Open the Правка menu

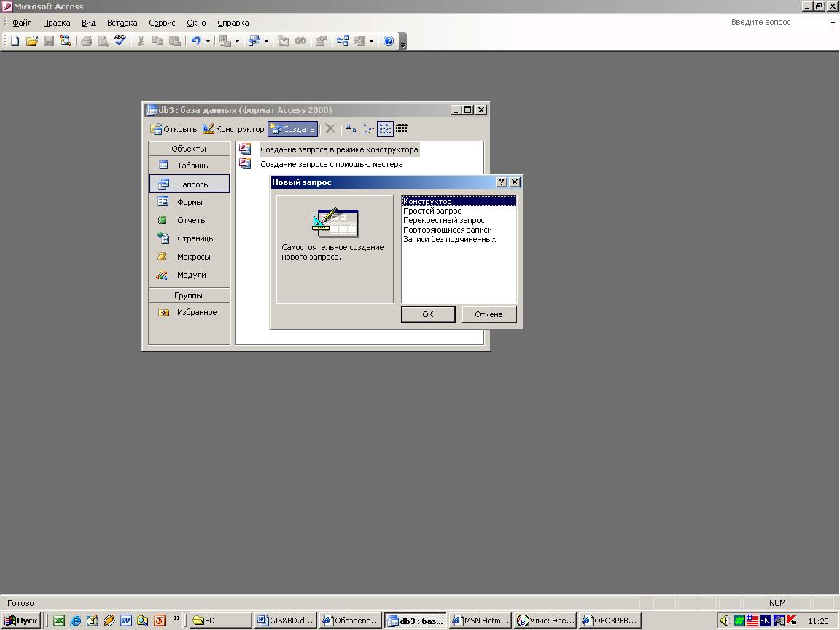click(x=57, y=23)
